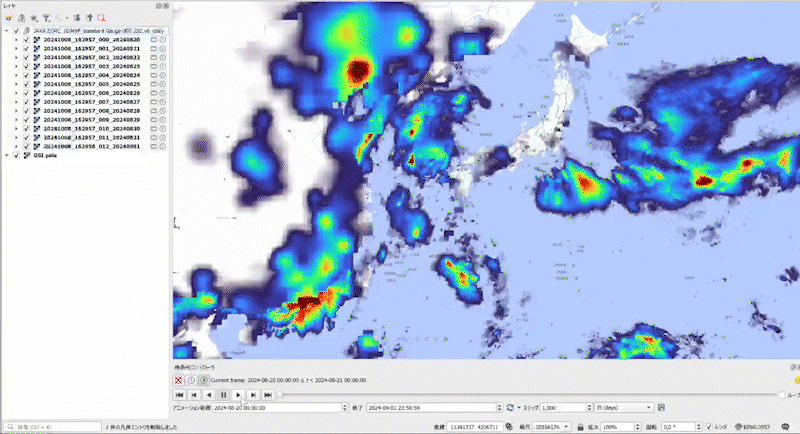Click the scale lock icon in status bar

(580, 426)
